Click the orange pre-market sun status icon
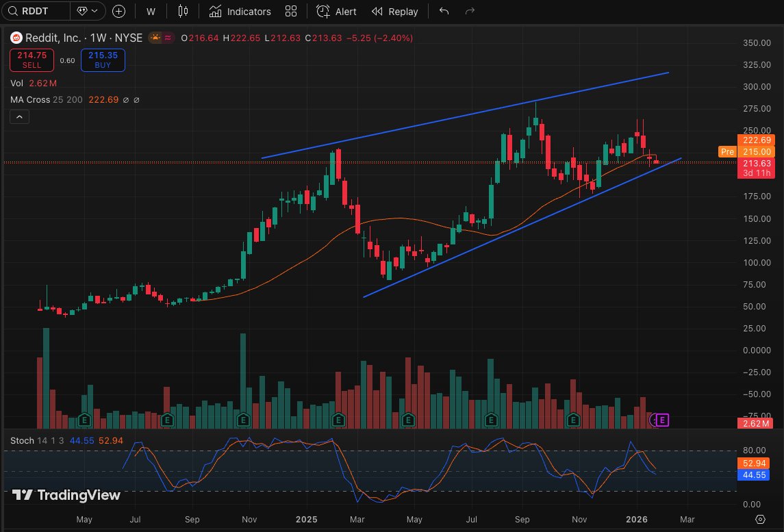The image size is (784, 532). [155, 38]
